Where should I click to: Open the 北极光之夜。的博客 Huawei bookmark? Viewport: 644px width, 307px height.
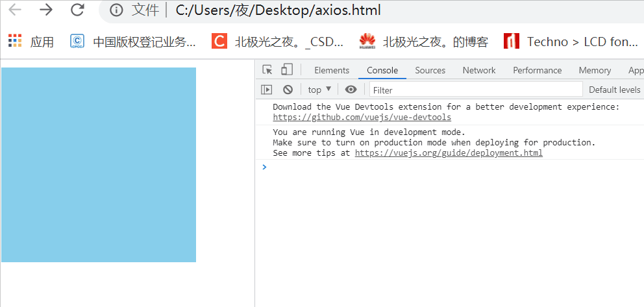click(423, 42)
